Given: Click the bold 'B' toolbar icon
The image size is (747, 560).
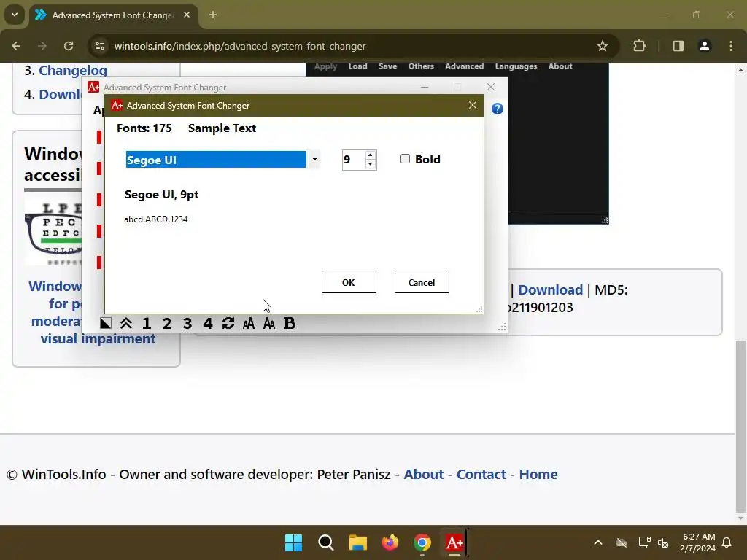Looking at the screenshot, I should coord(289,323).
